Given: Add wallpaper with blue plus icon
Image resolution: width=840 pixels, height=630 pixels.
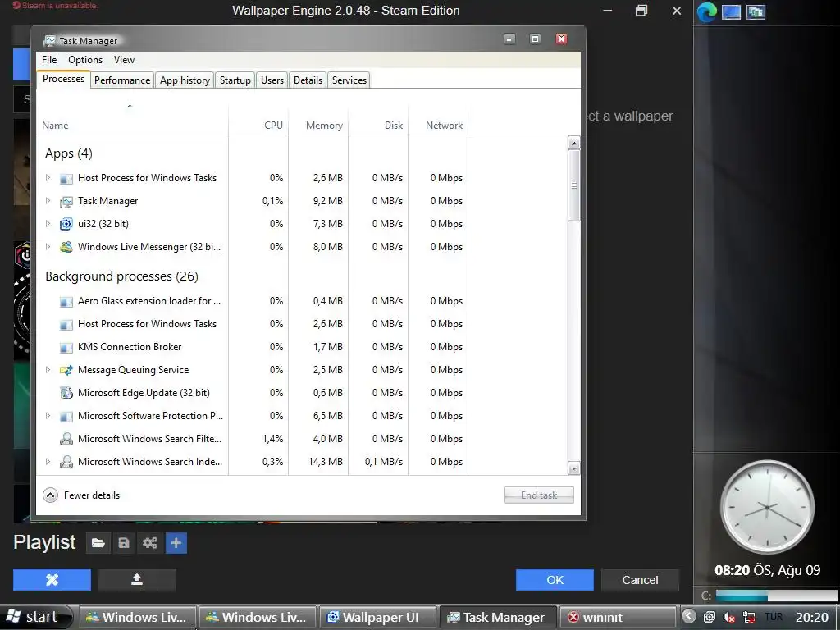Looking at the screenshot, I should point(176,543).
